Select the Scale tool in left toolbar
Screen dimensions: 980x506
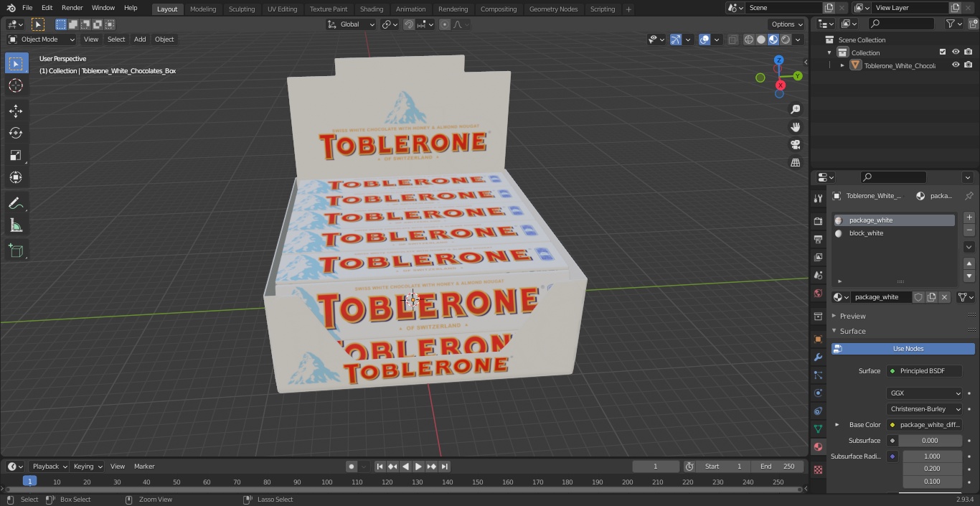click(16, 155)
